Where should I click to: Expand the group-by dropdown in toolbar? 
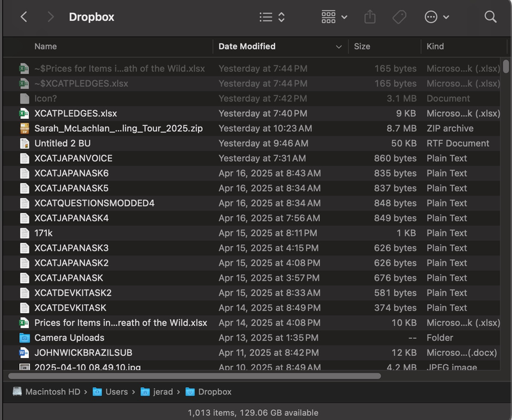point(335,17)
